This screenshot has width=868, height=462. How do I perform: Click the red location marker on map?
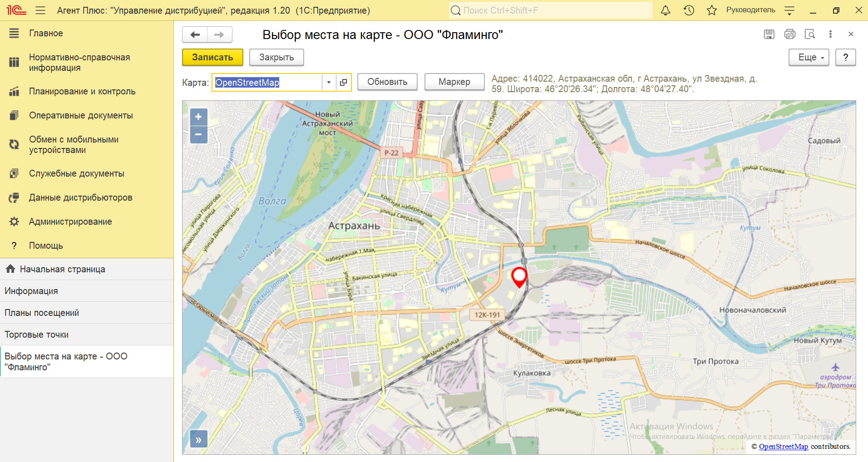tap(519, 277)
